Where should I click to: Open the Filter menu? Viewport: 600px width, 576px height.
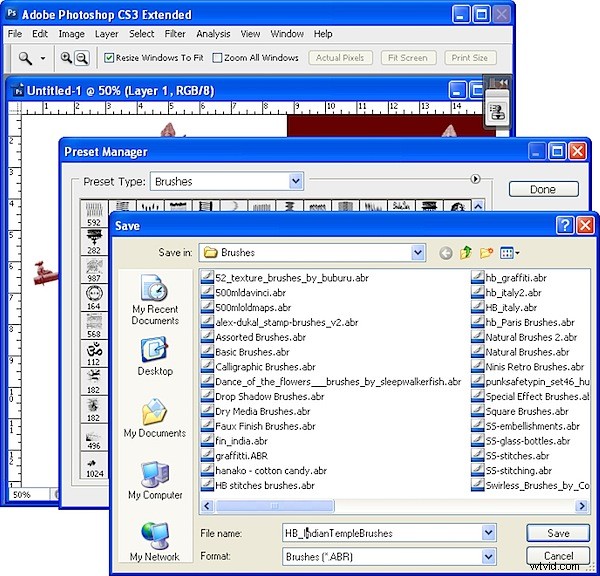point(174,34)
